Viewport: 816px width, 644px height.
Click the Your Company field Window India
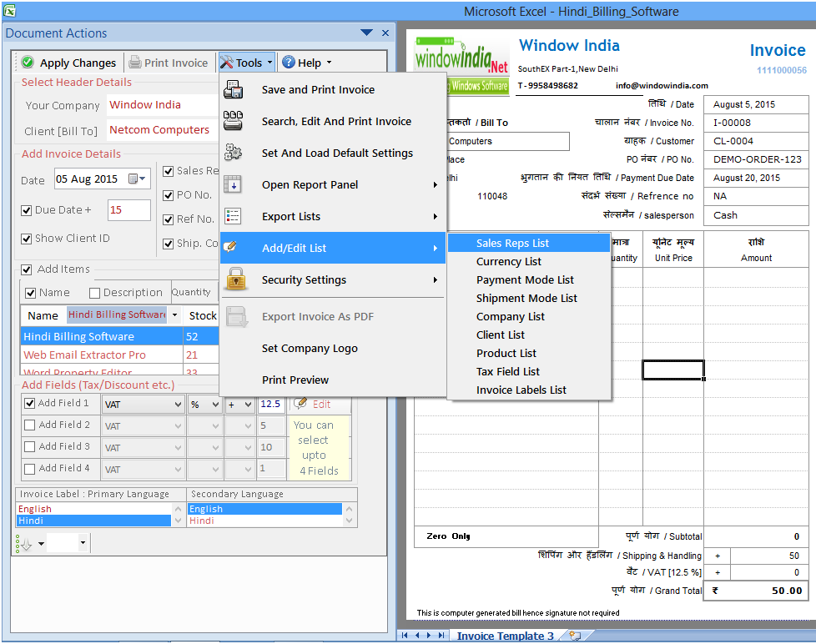pyautogui.click(x=161, y=105)
